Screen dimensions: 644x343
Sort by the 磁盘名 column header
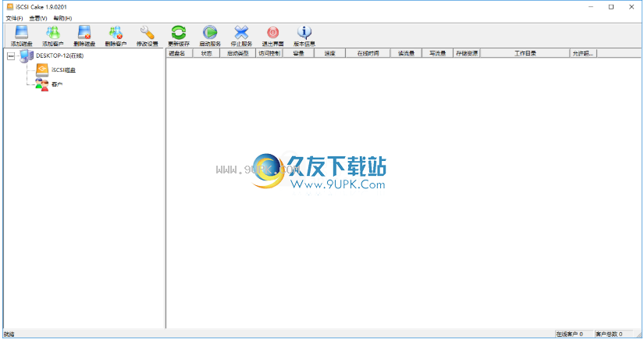pyautogui.click(x=179, y=53)
